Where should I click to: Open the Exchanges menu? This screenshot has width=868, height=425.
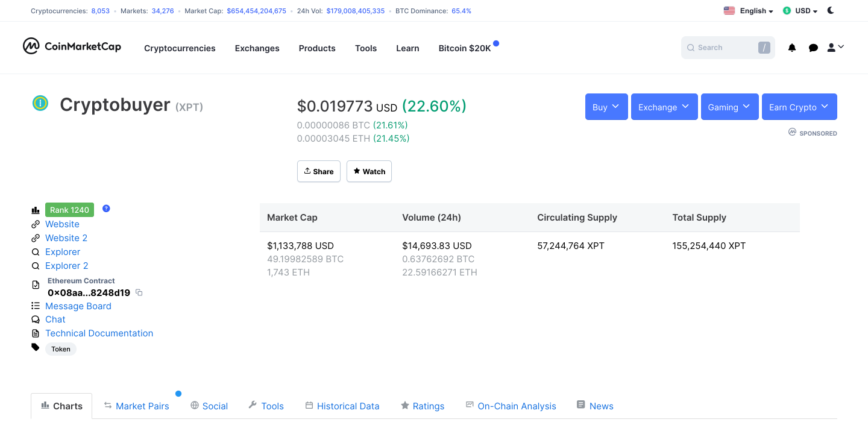click(257, 48)
